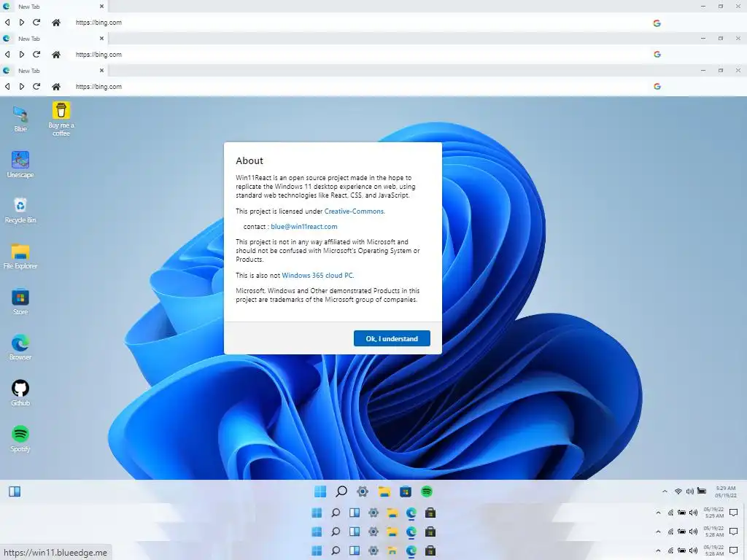This screenshot has height=560, width=747.
Task: Open Search on the taskbar with Spotify
Action: (341, 491)
